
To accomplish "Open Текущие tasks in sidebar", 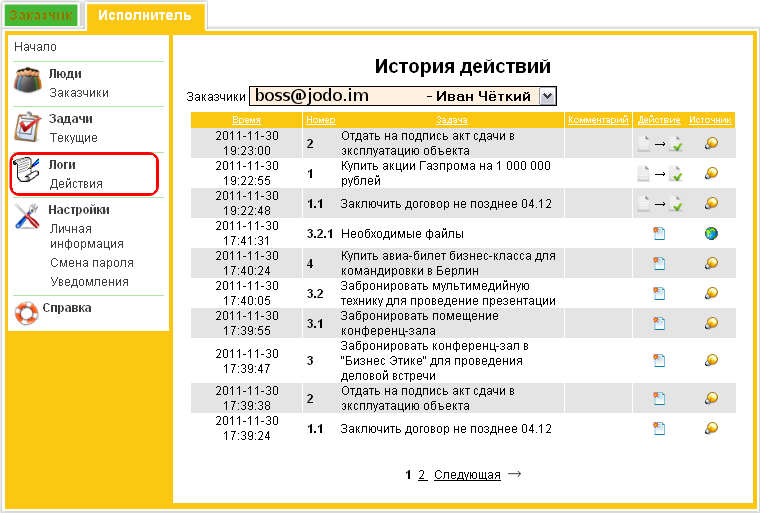I will pos(73,138).
